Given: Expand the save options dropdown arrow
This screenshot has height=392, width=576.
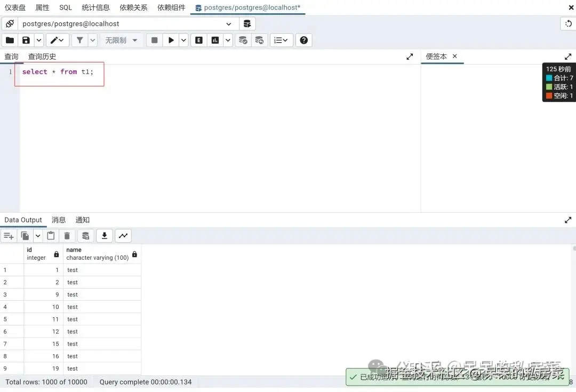Looking at the screenshot, I should (39, 41).
